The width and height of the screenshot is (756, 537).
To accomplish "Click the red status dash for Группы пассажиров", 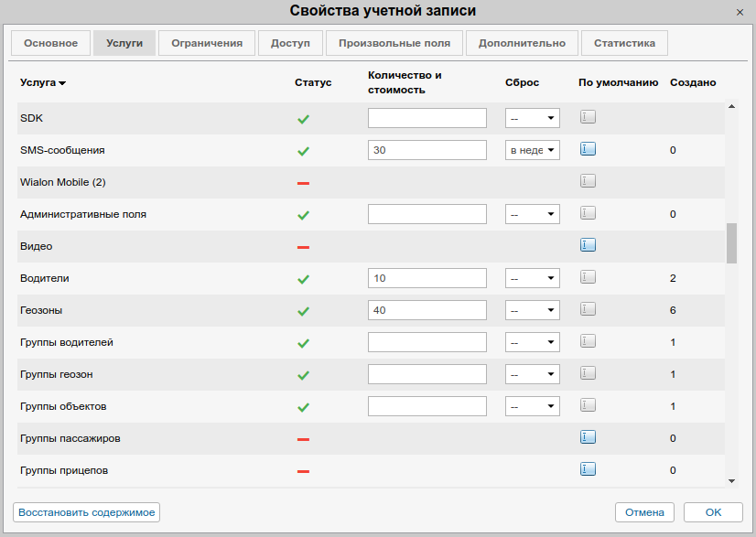I will [303, 439].
